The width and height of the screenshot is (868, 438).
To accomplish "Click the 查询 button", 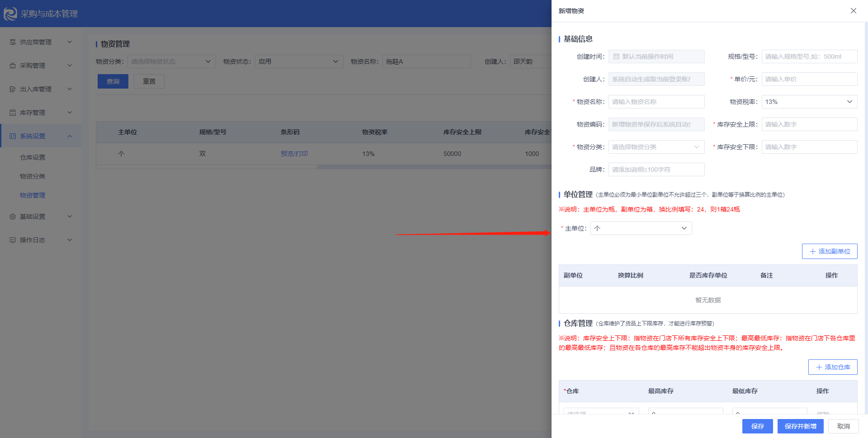I will 113,81.
